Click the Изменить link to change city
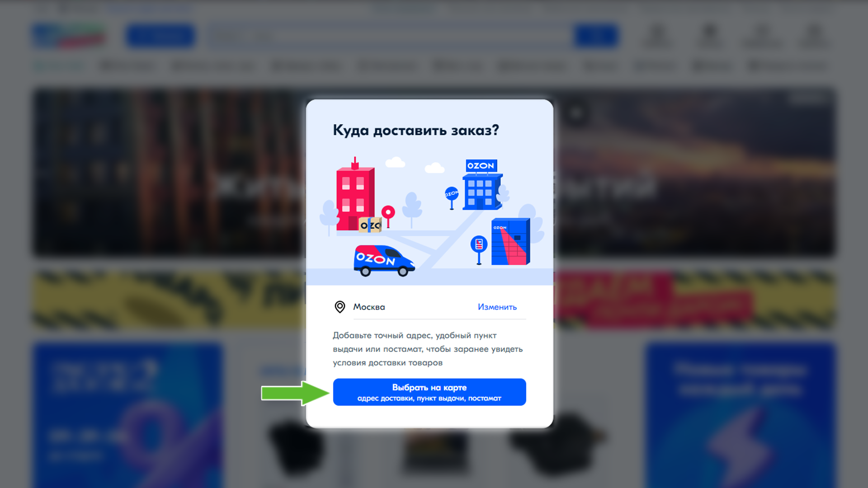Screen dimensions: 868x488 (x=497, y=307)
